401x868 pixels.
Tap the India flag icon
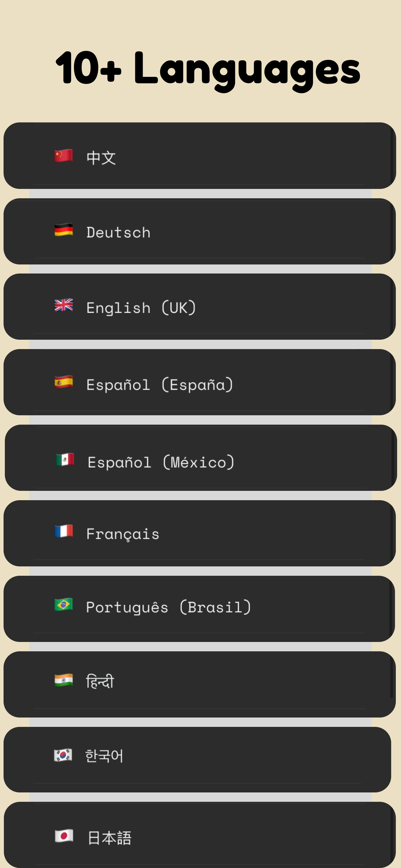pos(64,680)
